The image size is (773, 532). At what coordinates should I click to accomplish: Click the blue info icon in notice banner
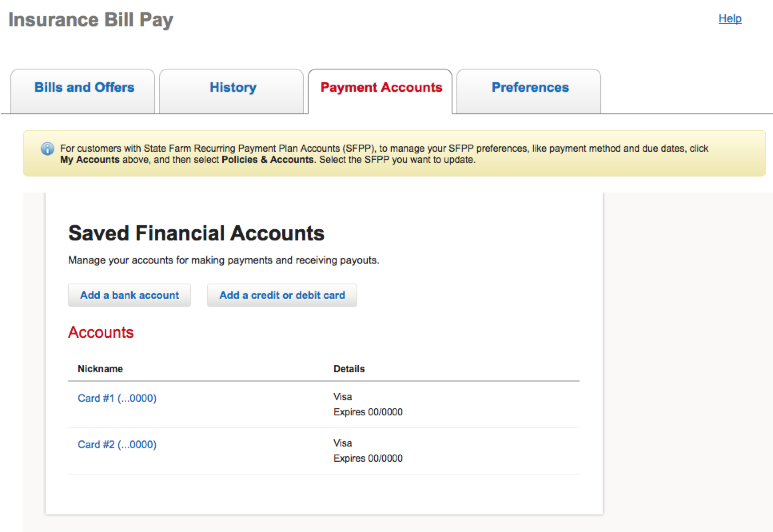click(47, 149)
